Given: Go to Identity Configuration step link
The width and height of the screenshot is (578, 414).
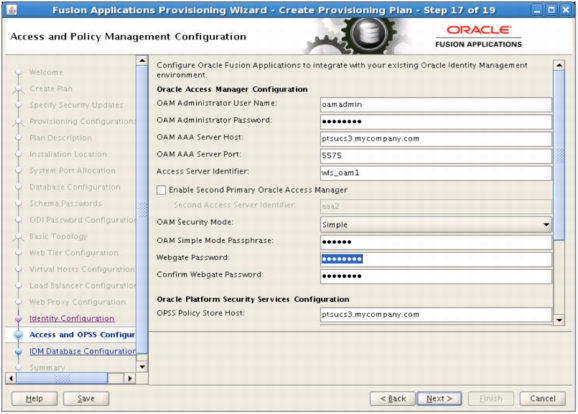Looking at the screenshot, I should (72, 318).
